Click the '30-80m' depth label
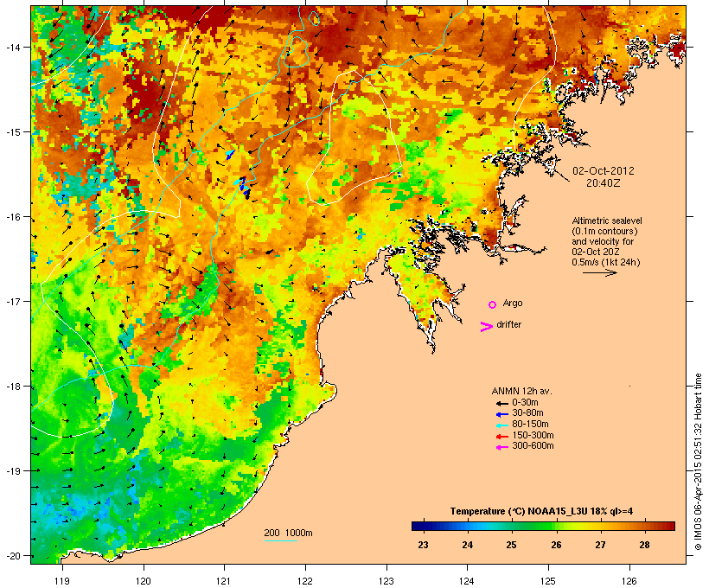The height and width of the screenshot is (588, 709). 527,413
